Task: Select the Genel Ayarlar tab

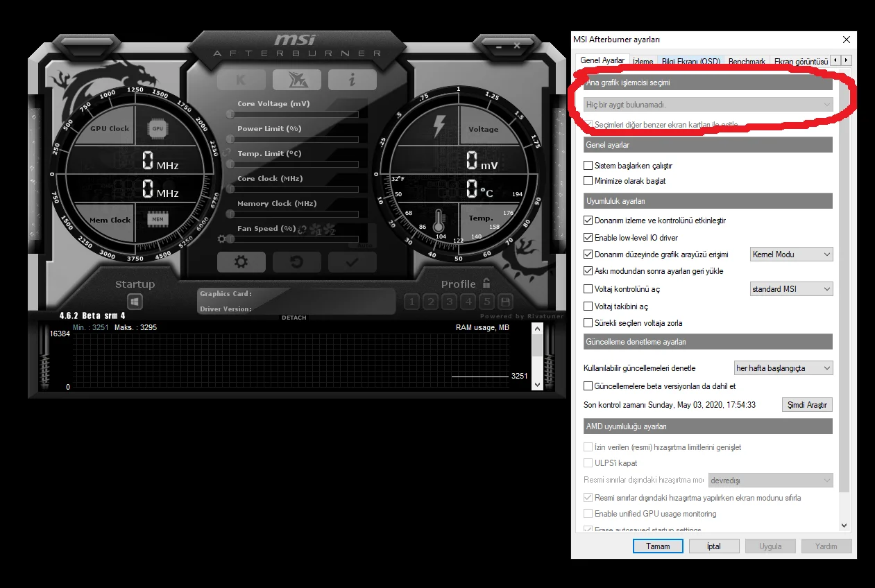Action: click(x=602, y=61)
